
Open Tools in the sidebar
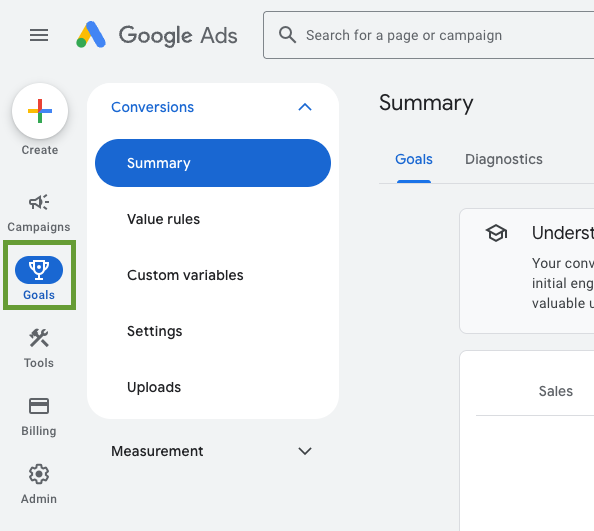pos(39,348)
